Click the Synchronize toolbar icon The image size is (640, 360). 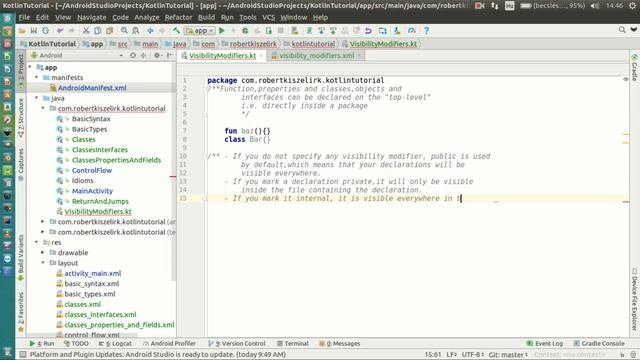point(46,31)
